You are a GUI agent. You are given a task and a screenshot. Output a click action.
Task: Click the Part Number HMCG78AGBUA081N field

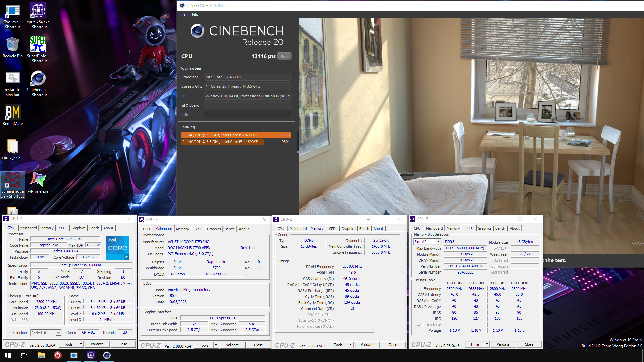tap(465, 266)
